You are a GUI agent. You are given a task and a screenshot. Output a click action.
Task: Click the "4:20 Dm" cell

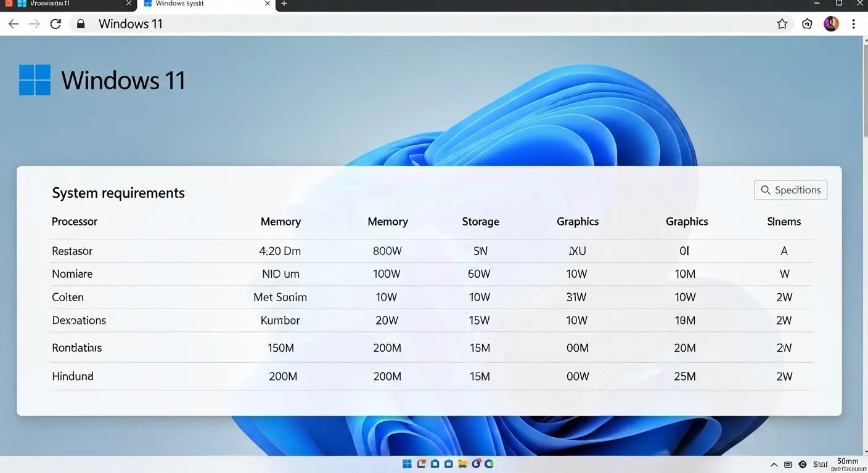tap(280, 251)
